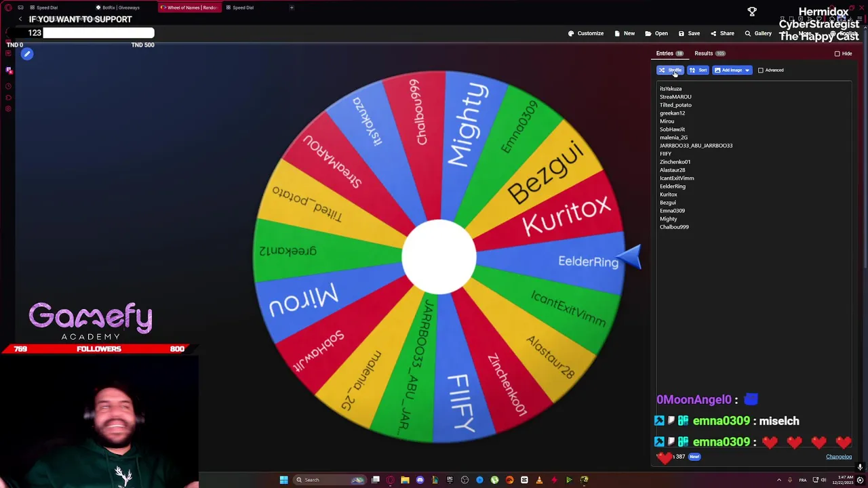Sort the wheel entries
Screen dimensions: 868x488
point(698,70)
